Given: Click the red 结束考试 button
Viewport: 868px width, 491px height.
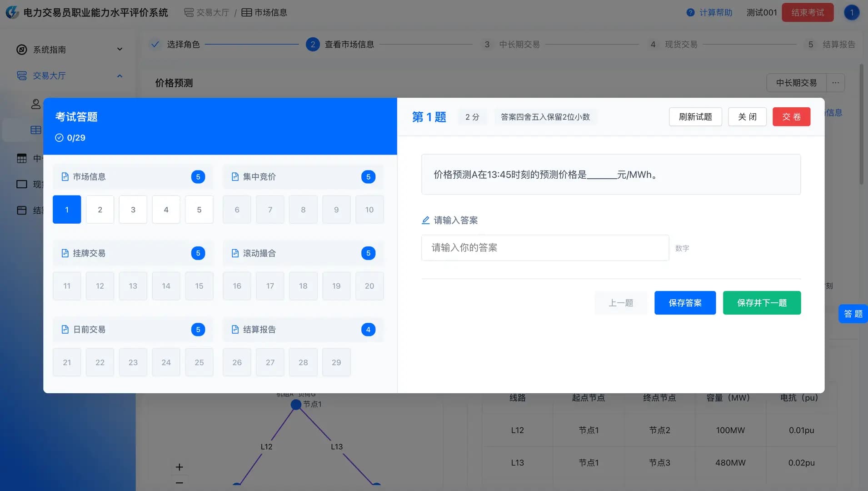Looking at the screenshot, I should point(808,13).
